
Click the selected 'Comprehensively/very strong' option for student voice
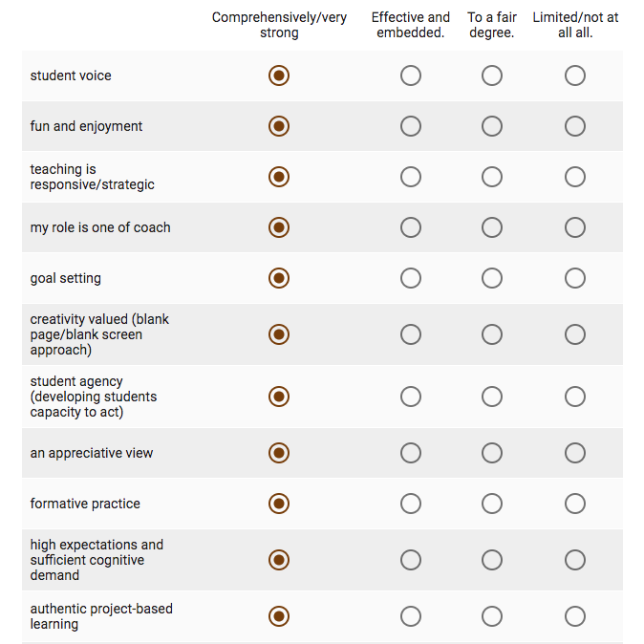(x=279, y=75)
